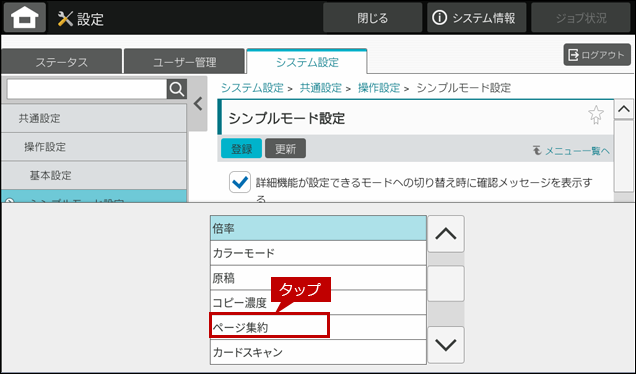The height and width of the screenshot is (374, 636).
Task: Click 操作設定 breadcrumb link
Action: click(379, 88)
